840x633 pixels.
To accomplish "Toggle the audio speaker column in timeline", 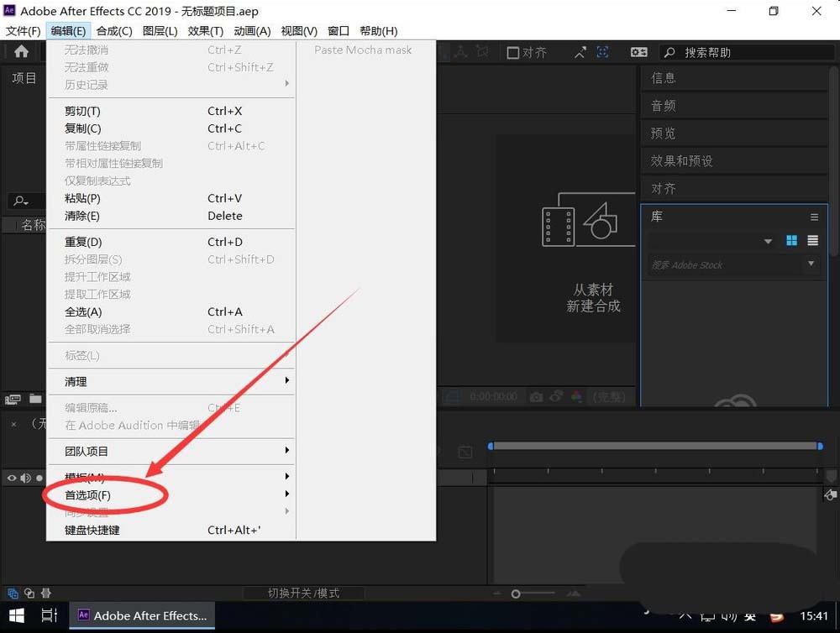I will 25,478.
